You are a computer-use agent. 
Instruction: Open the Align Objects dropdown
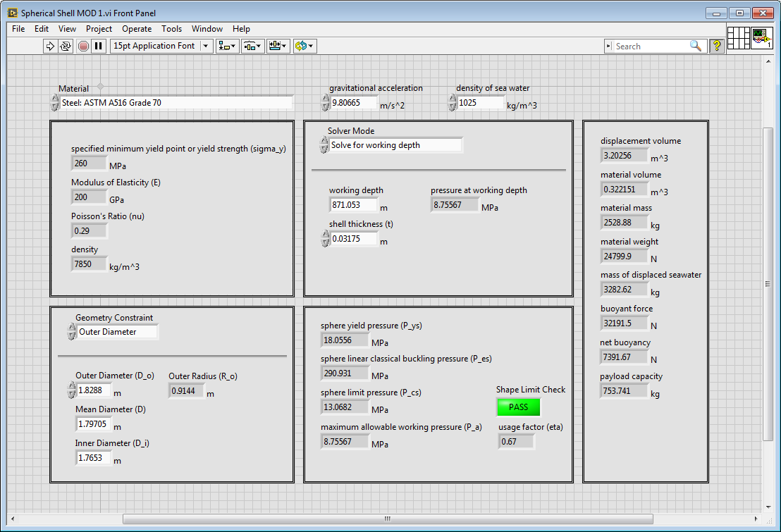pos(227,46)
